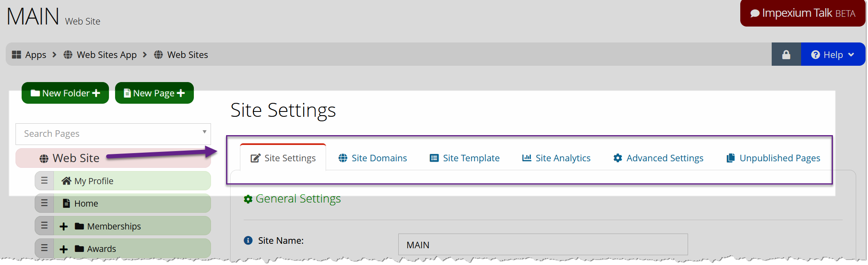868x265 pixels.
Task: Open the Help dropdown menu
Action: pyautogui.click(x=833, y=54)
